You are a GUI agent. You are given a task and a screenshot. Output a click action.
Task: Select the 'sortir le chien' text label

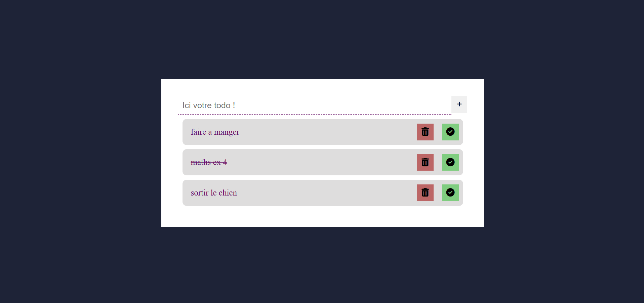coord(214,193)
